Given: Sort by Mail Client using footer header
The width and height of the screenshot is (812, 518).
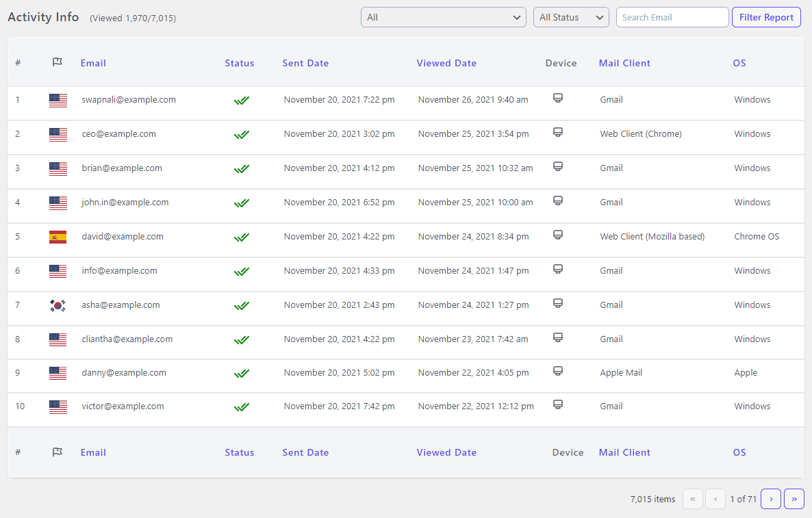Looking at the screenshot, I should 624,452.
